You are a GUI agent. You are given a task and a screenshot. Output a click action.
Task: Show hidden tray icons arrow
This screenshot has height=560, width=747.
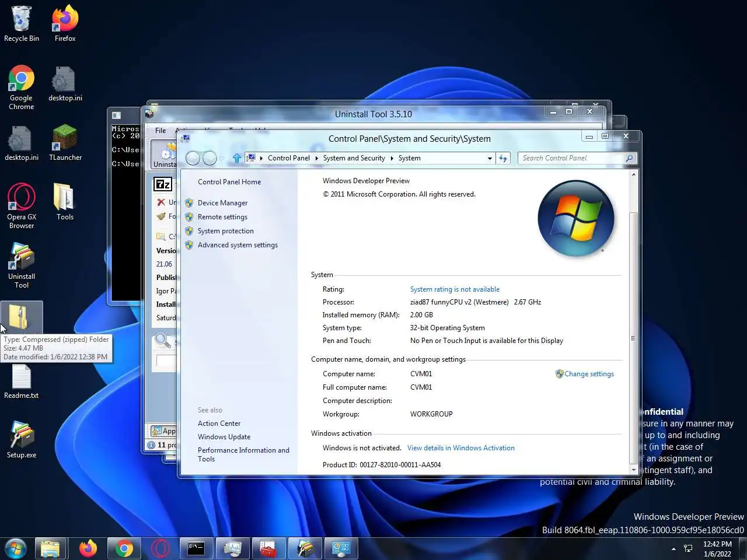tap(673, 549)
